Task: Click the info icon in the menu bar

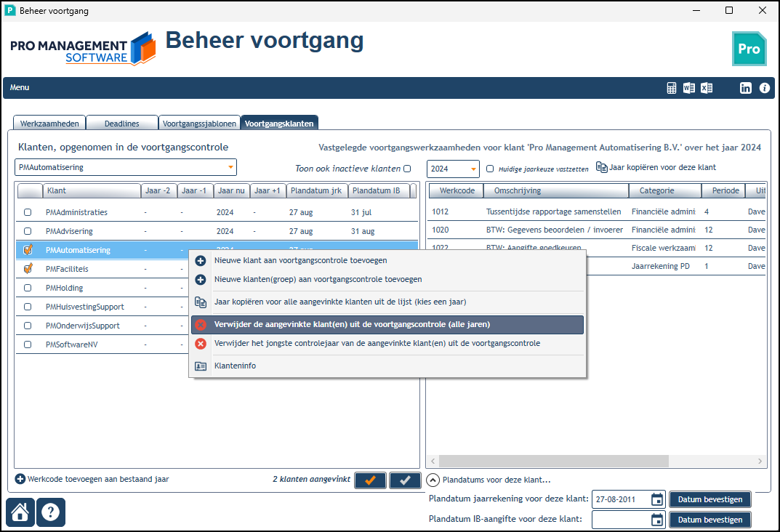Action: point(765,88)
